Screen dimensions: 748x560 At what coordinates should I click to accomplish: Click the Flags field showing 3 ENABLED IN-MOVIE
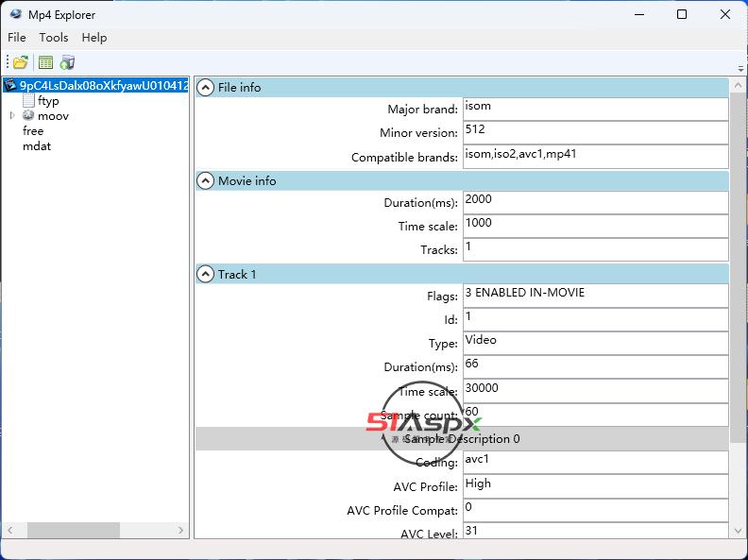pyautogui.click(x=595, y=296)
